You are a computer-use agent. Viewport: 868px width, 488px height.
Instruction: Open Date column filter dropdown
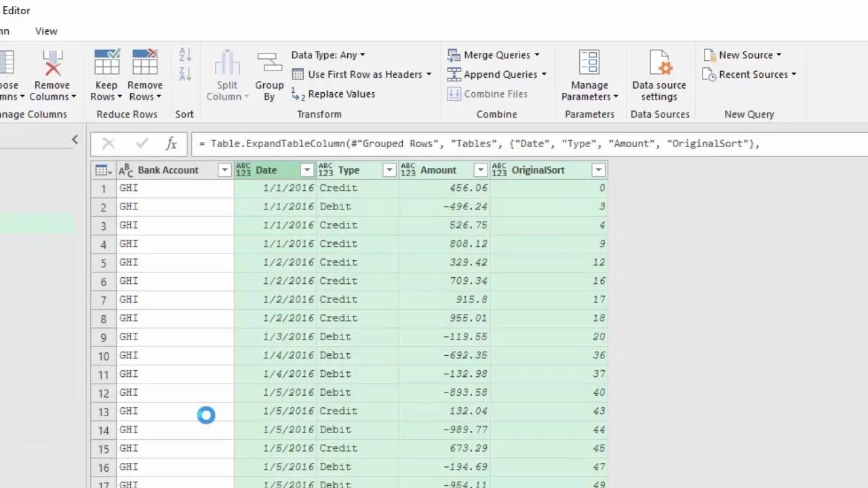point(307,170)
